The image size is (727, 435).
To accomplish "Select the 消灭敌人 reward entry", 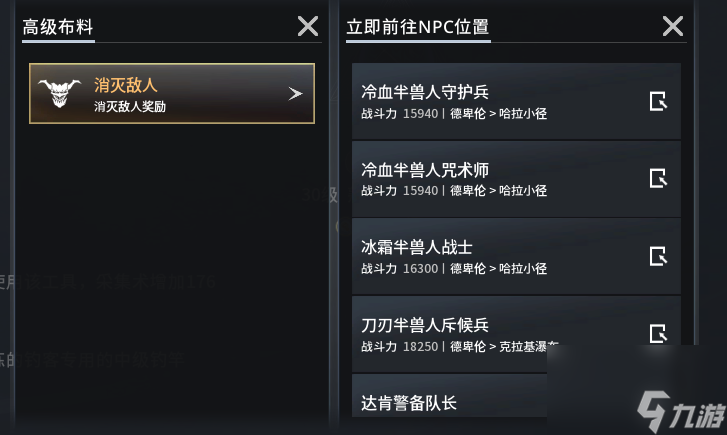I will pos(172,93).
